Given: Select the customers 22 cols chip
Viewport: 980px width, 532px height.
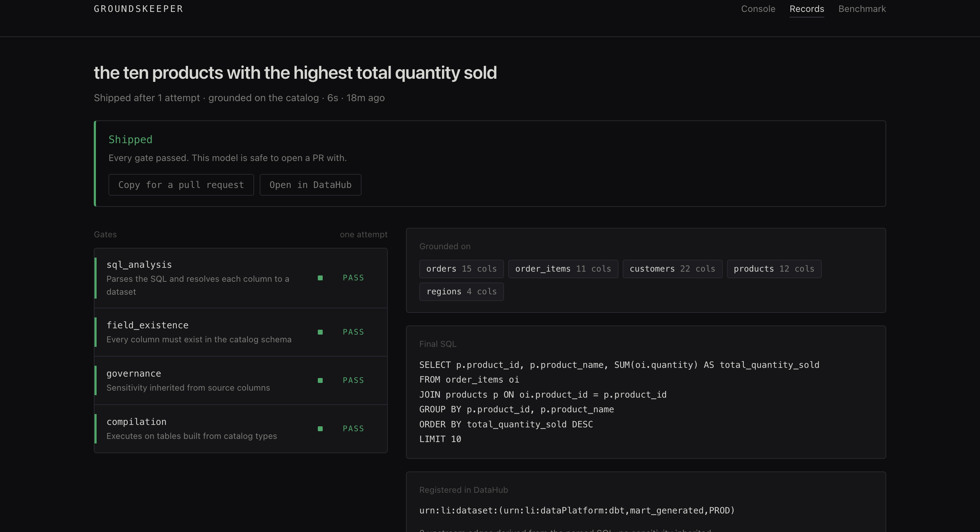Looking at the screenshot, I should point(672,269).
